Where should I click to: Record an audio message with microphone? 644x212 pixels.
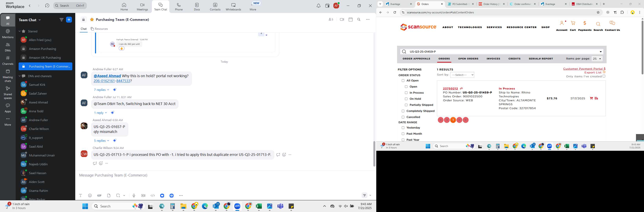pyautogui.click(x=134, y=196)
